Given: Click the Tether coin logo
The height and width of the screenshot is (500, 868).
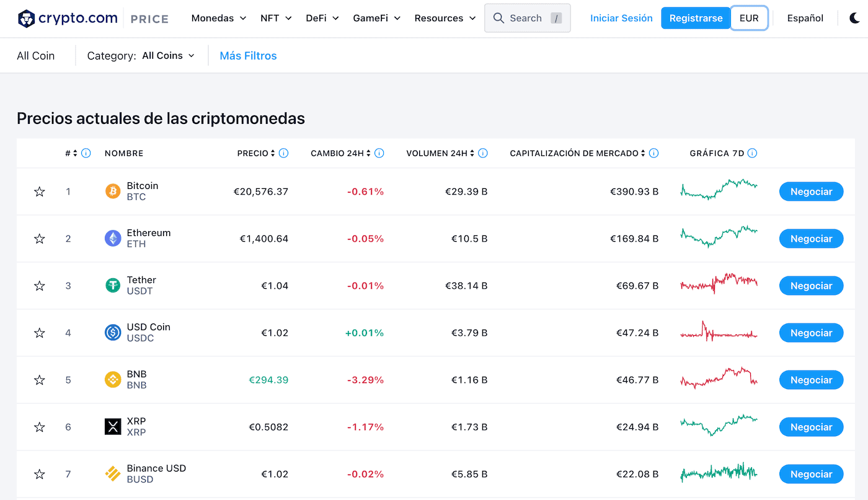Looking at the screenshot, I should pos(113,286).
